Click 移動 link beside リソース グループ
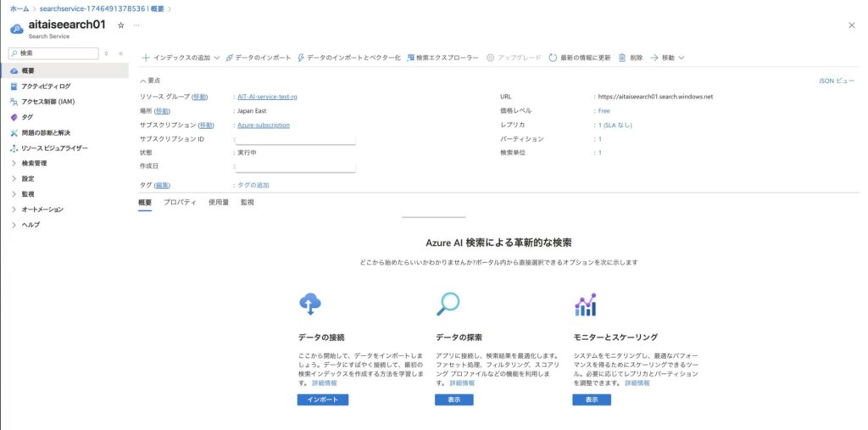This screenshot has height=430, width=868. 200,97
